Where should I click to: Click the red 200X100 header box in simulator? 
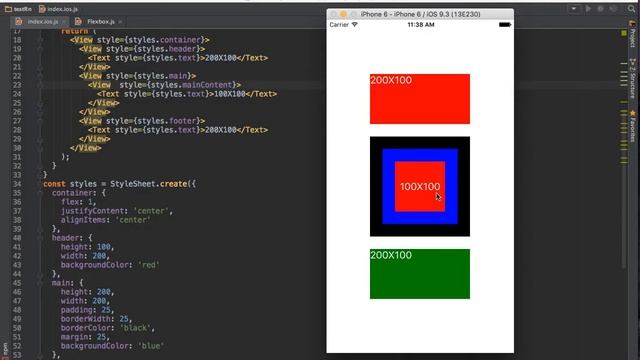[420, 99]
